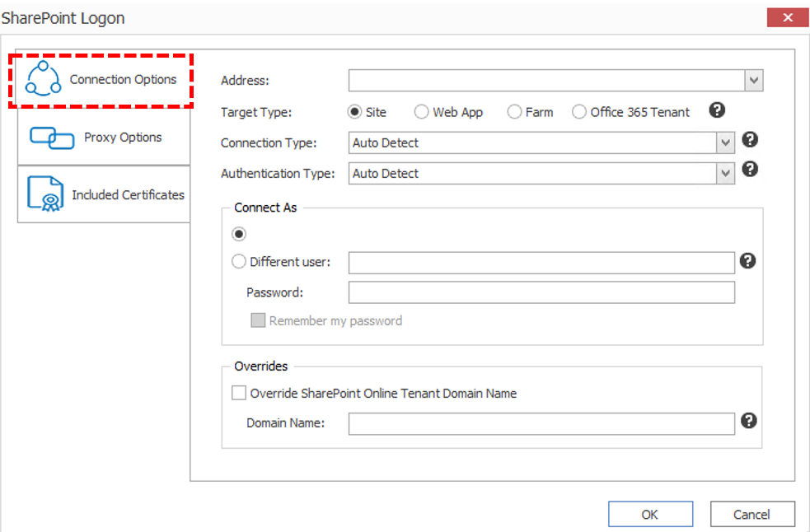Click the Connection Options share icon
810x532 pixels.
click(44, 78)
